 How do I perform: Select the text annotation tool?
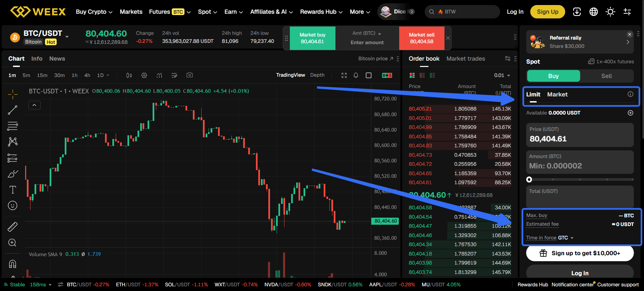click(x=13, y=190)
